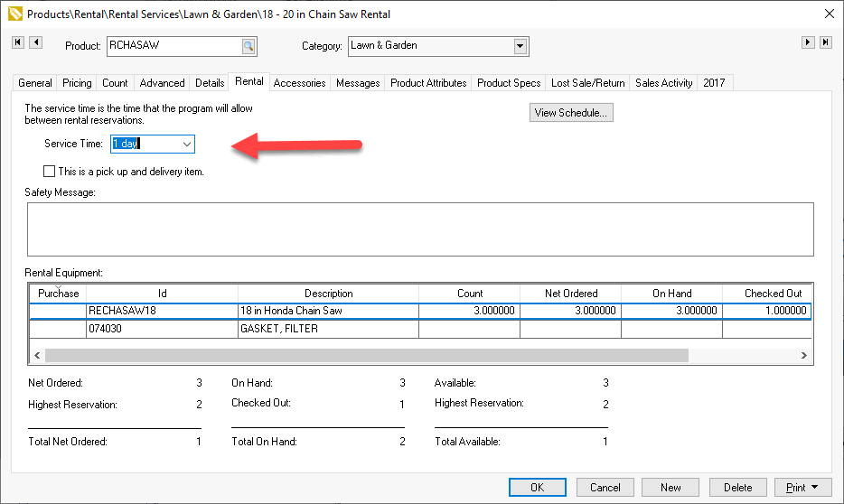Viewport: 844px width, 504px height.
Task: Go to the previous product record
Action: tap(35, 42)
